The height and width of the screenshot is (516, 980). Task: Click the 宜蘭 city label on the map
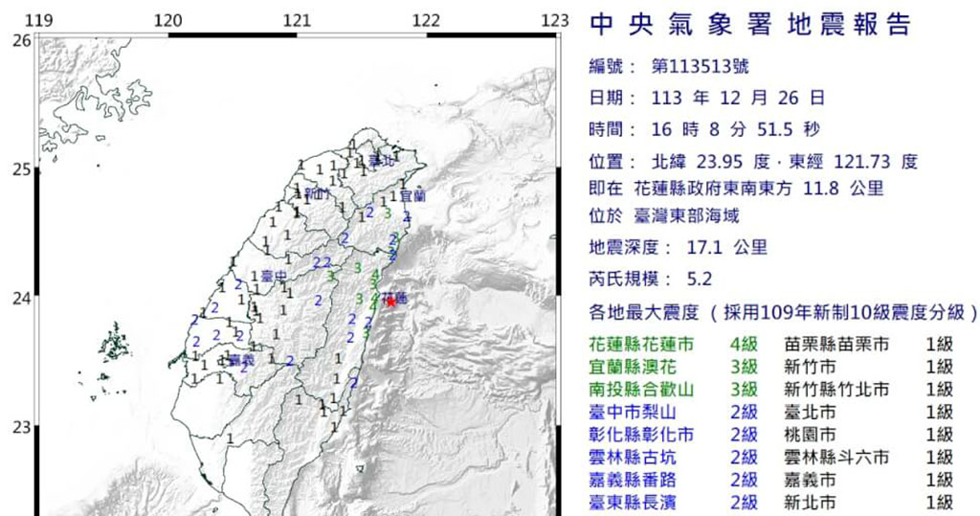[x=412, y=195]
